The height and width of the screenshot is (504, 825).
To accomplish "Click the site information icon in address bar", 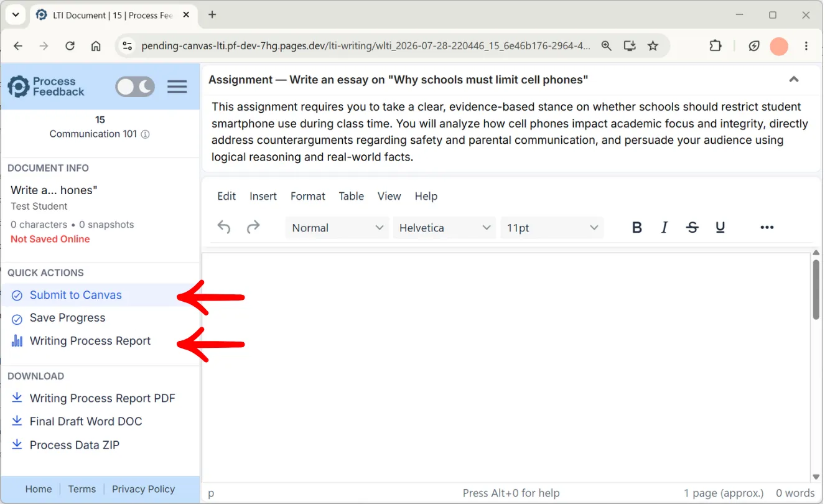I will (x=128, y=46).
